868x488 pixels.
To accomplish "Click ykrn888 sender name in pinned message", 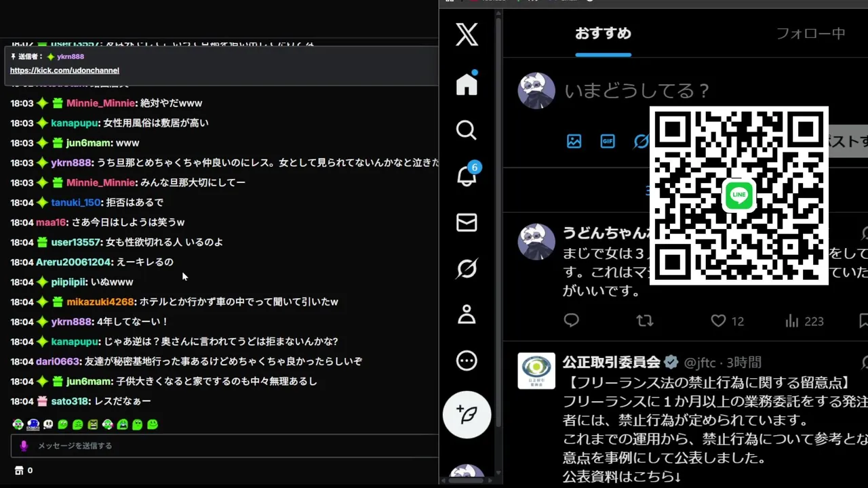I will pyautogui.click(x=71, y=57).
